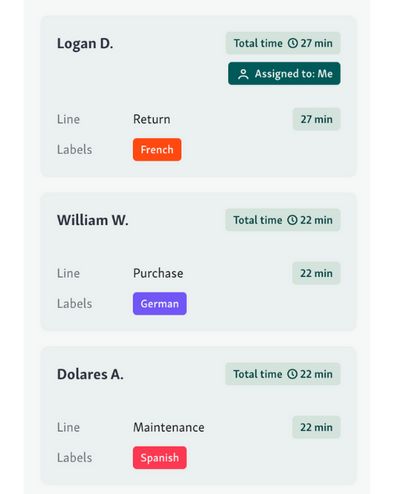Open Logan D.'s caller card name
Viewport: 393px width, 494px height.
tap(85, 43)
